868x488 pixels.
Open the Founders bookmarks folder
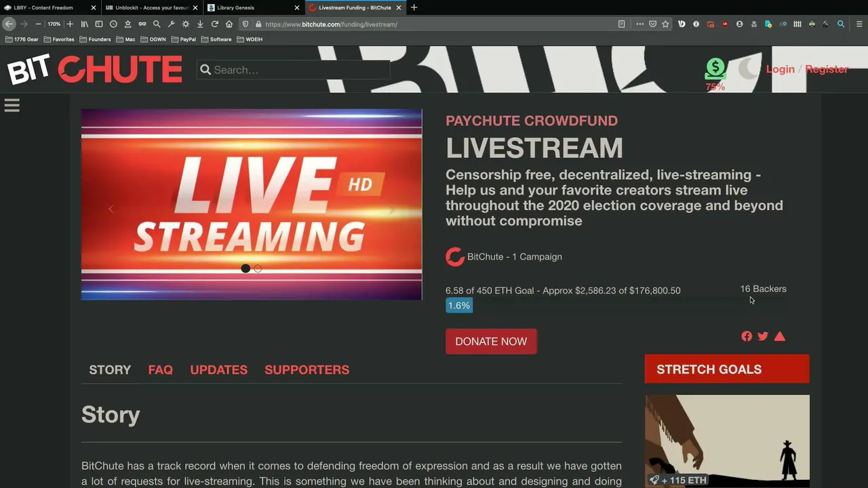[x=95, y=39]
